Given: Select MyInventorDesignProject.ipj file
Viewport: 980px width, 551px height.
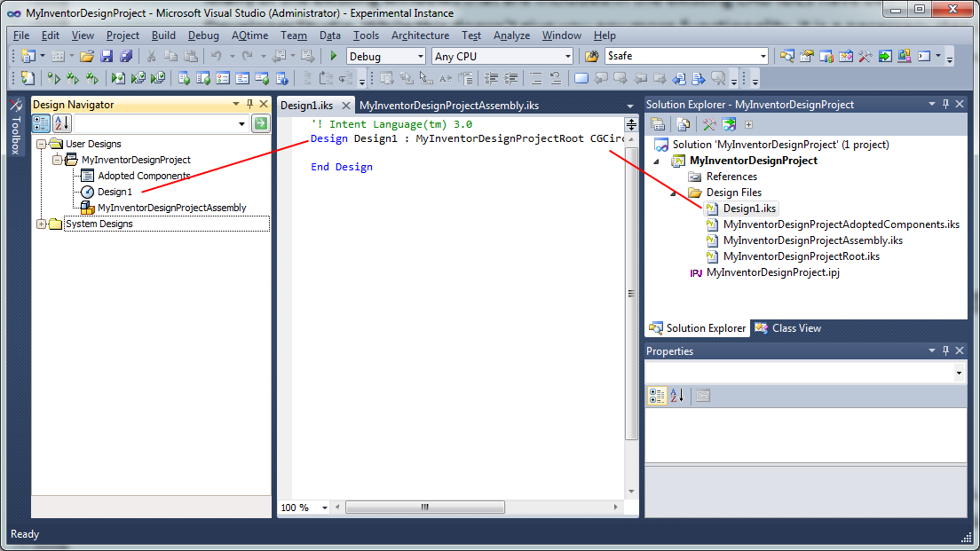Looking at the screenshot, I should pyautogui.click(x=772, y=272).
